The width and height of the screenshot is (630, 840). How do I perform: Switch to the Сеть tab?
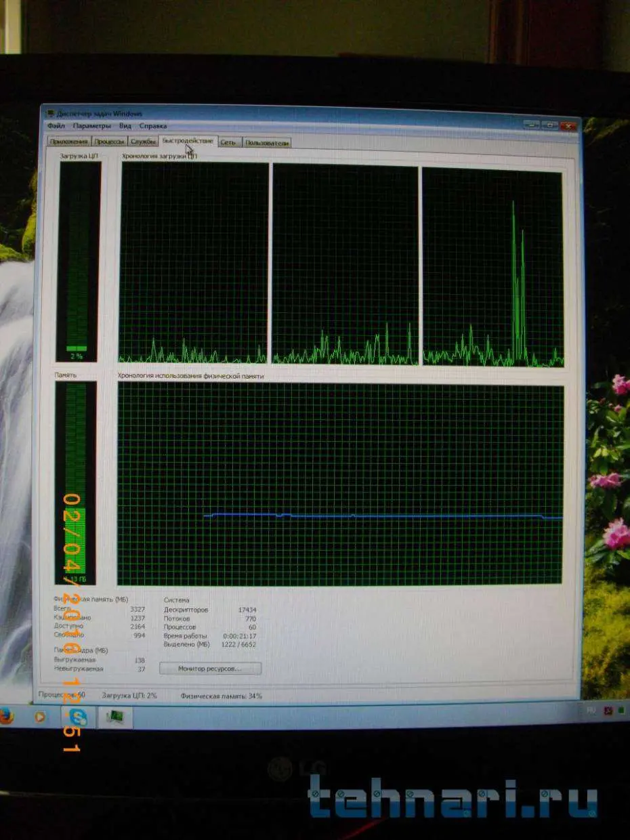click(x=229, y=142)
